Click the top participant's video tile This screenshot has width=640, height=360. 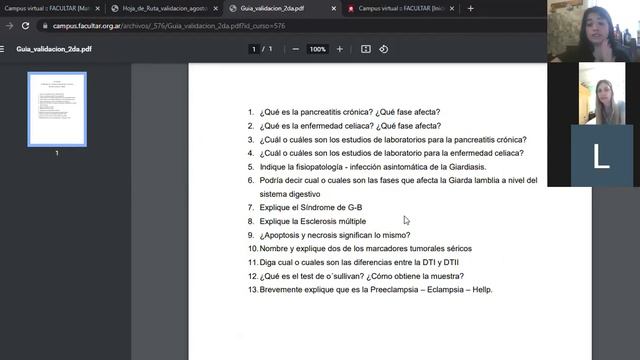tap(593, 31)
